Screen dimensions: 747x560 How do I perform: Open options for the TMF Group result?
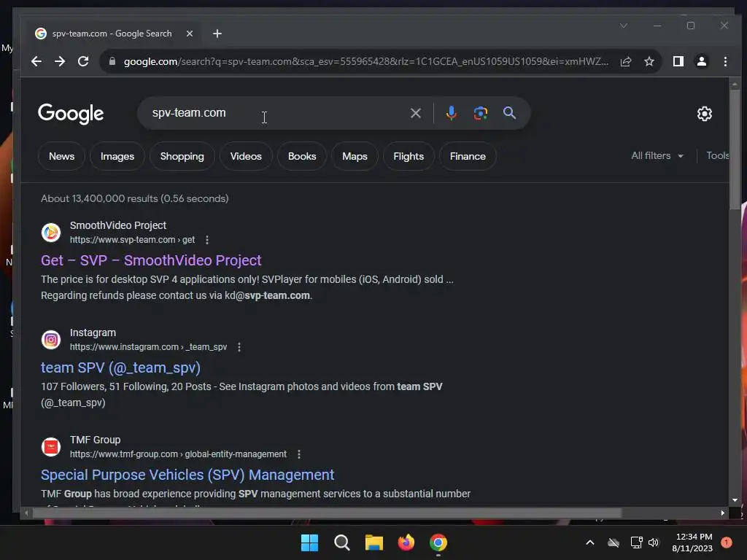tap(299, 454)
